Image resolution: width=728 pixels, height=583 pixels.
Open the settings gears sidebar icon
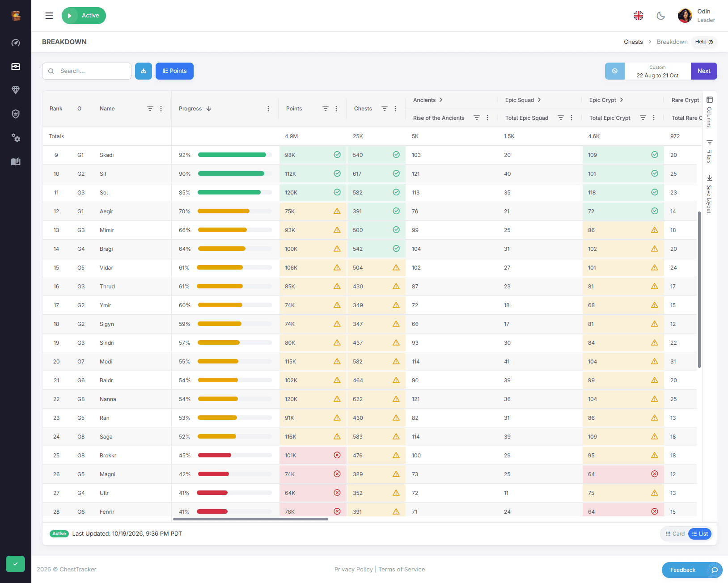coord(16,138)
